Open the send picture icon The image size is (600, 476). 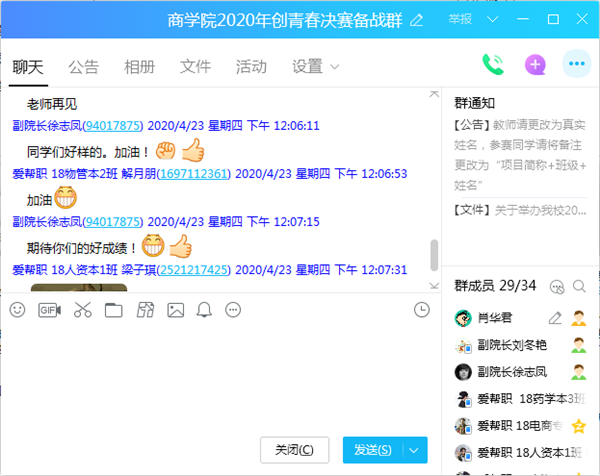coord(176,310)
